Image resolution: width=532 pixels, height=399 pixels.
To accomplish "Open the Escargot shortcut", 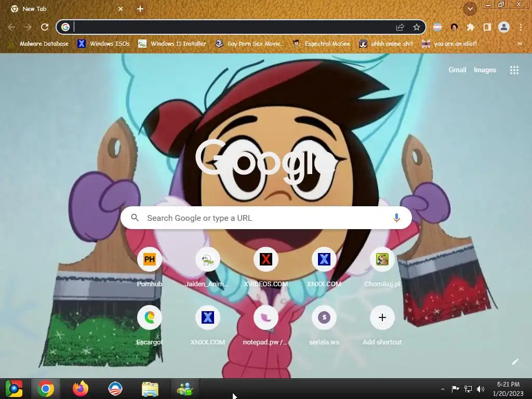I will coord(149,326).
